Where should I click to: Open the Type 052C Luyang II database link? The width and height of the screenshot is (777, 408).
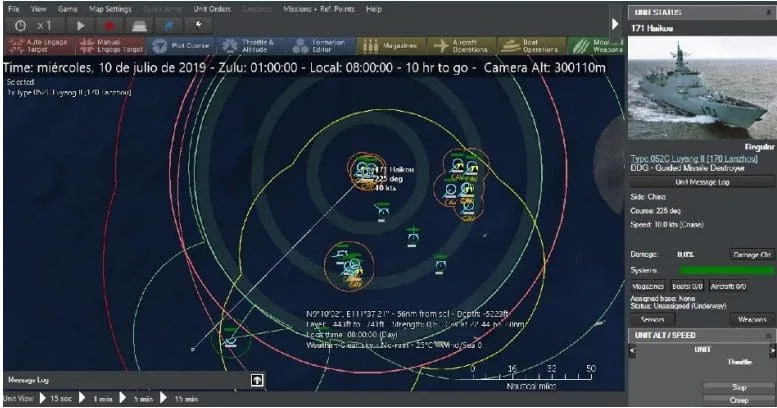(x=694, y=159)
